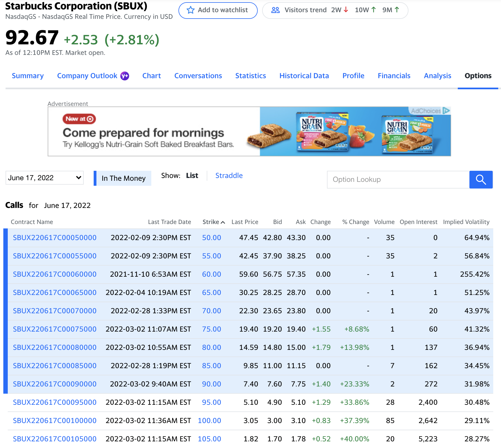The image size is (501, 448).
Task: Click the Open Interest column header
Action: tap(418, 222)
